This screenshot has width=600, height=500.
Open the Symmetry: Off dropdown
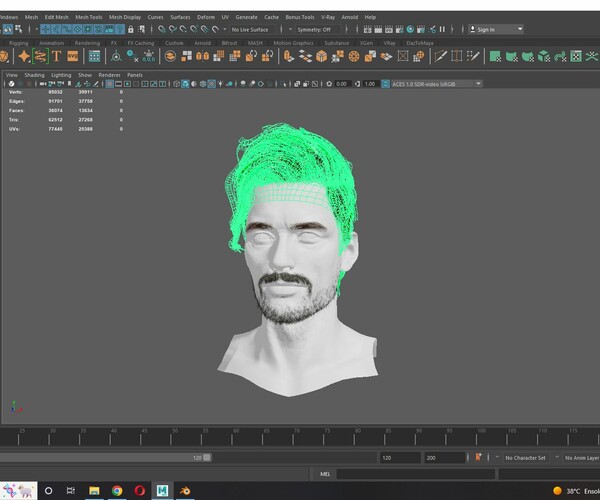318,29
